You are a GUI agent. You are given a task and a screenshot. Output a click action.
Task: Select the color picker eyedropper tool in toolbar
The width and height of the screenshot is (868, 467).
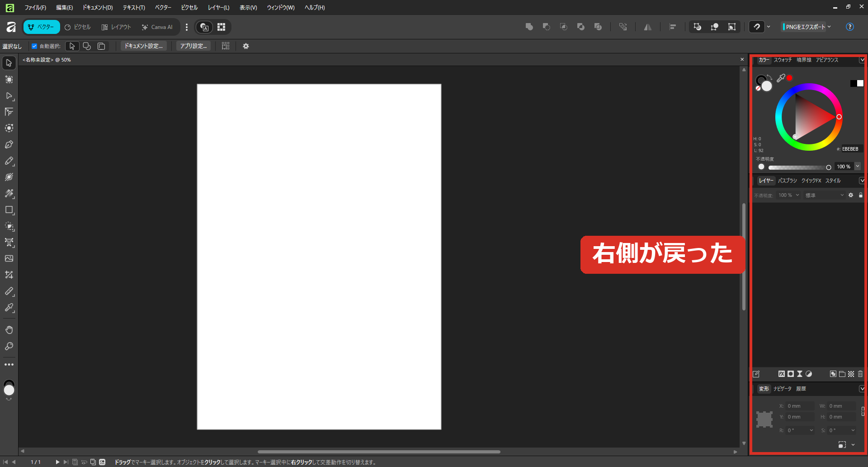pos(9,307)
